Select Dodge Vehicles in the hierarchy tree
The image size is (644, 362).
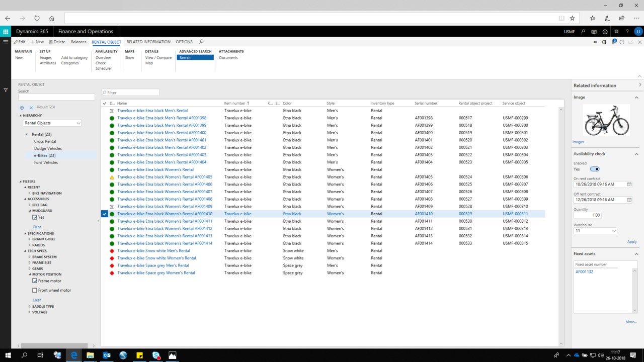(48, 148)
